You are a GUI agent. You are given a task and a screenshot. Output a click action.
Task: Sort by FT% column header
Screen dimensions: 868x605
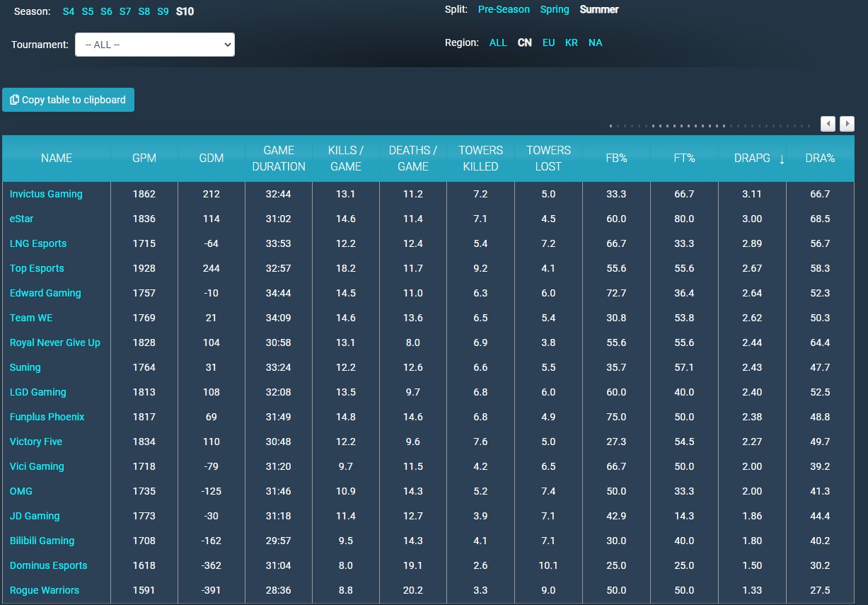coord(684,159)
